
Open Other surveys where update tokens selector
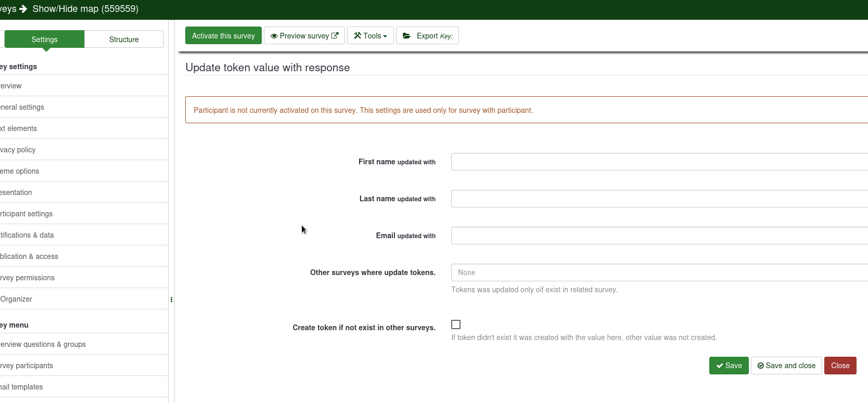click(x=659, y=272)
